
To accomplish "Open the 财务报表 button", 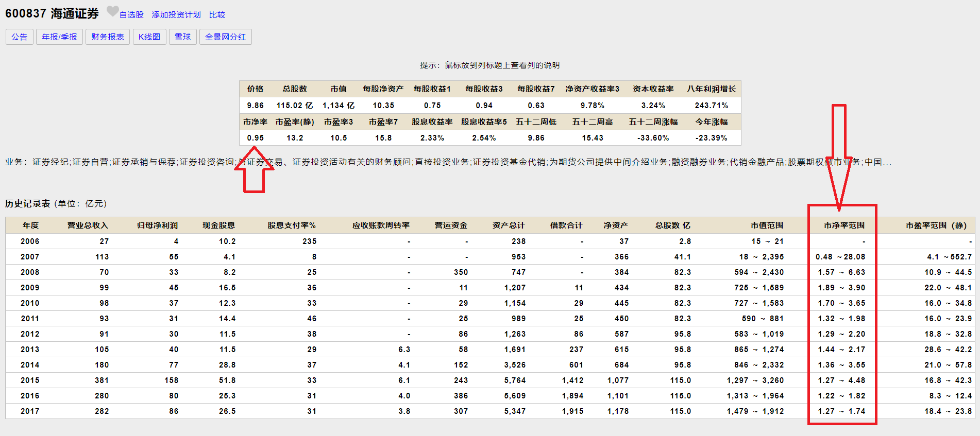I will pyautogui.click(x=108, y=37).
